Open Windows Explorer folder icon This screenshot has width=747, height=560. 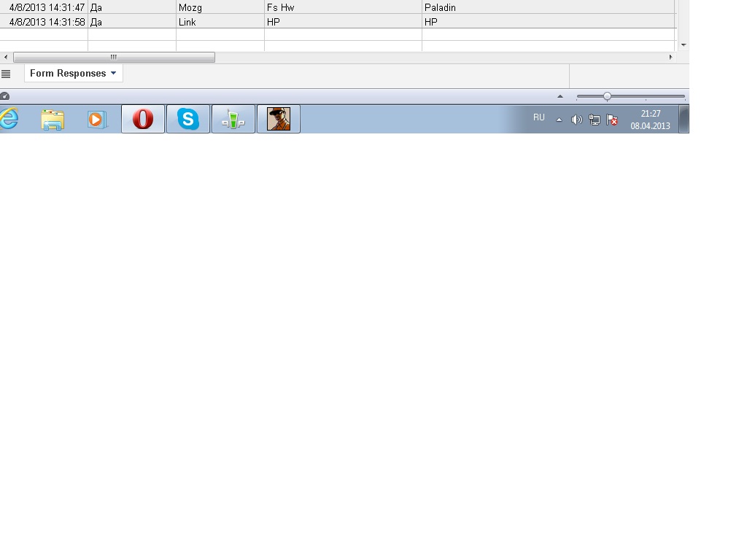53,119
